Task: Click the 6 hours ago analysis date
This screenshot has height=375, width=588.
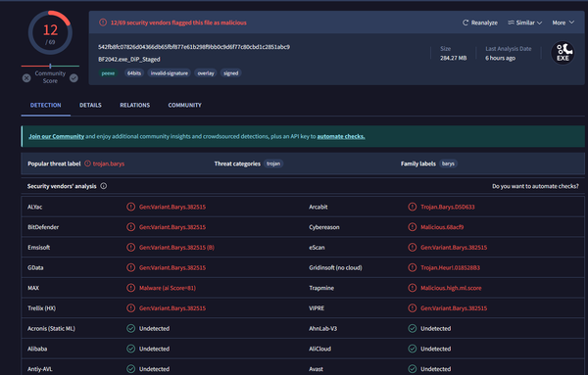Action: pos(500,58)
